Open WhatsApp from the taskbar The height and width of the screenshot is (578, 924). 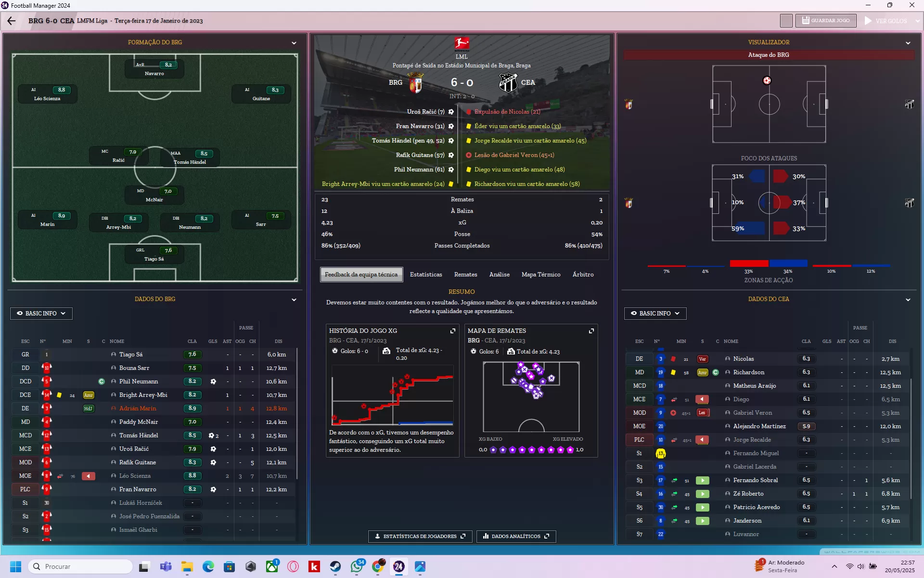coord(357,566)
